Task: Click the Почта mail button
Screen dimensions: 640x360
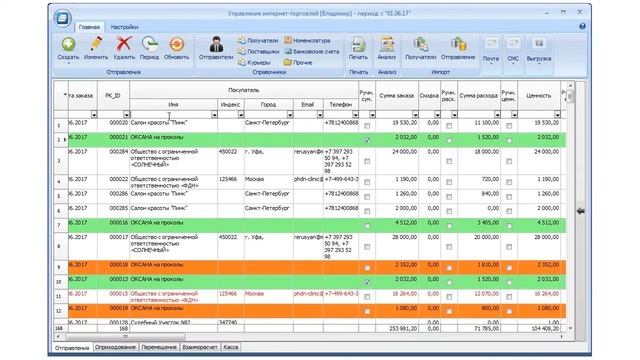Action: (x=491, y=50)
